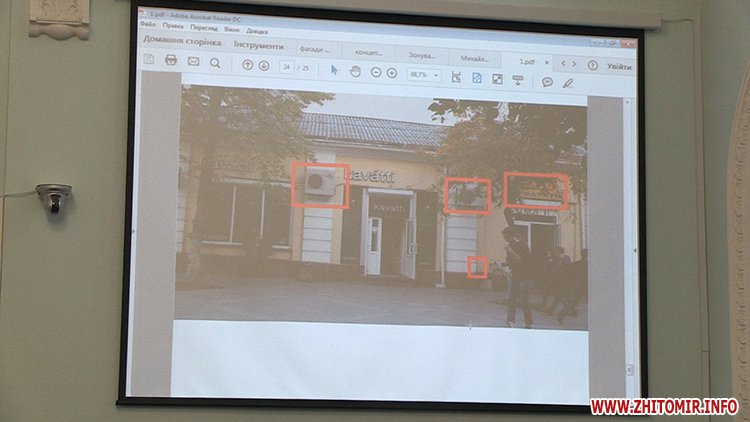The width and height of the screenshot is (750, 422).
Task: Choose the arrow selection tool
Action: click(x=335, y=70)
